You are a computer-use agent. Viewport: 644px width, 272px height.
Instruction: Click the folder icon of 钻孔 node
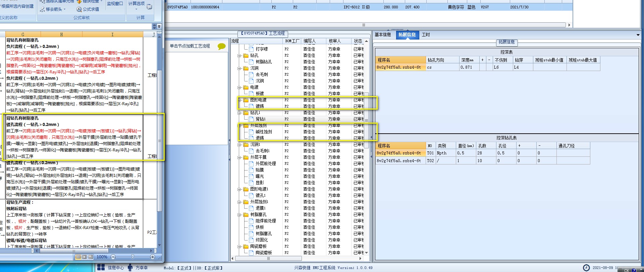pos(246,56)
